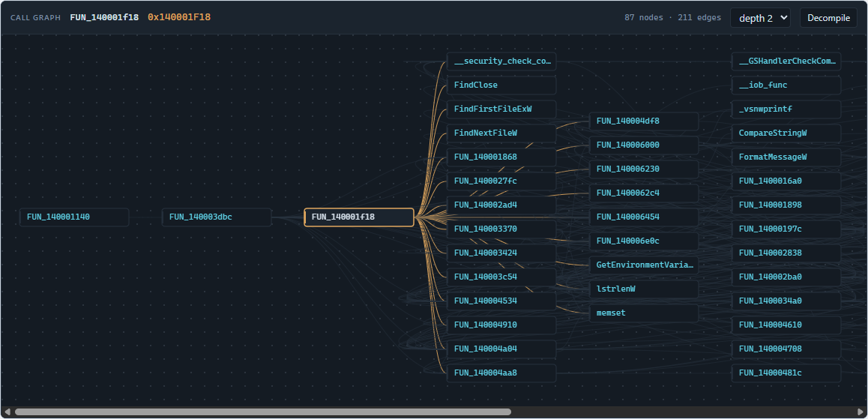Click the 87 nodes · 211 edges label
This screenshot has height=419, width=868.
click(672, 18)
